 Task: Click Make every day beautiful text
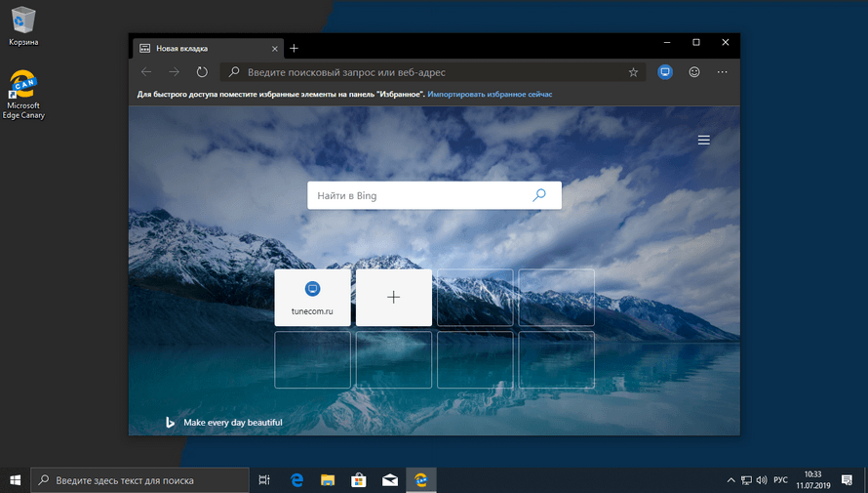click(233, 422)
